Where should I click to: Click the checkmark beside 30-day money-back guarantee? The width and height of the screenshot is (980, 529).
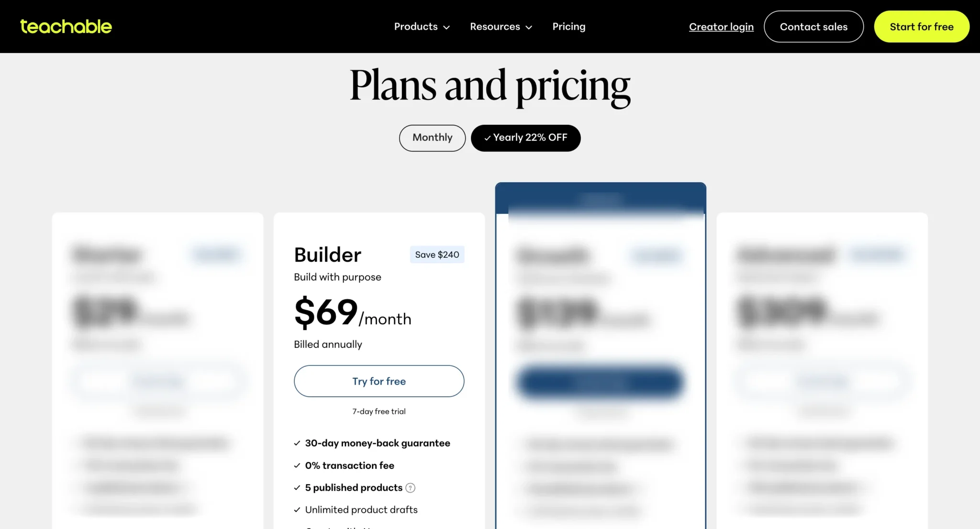297,443
